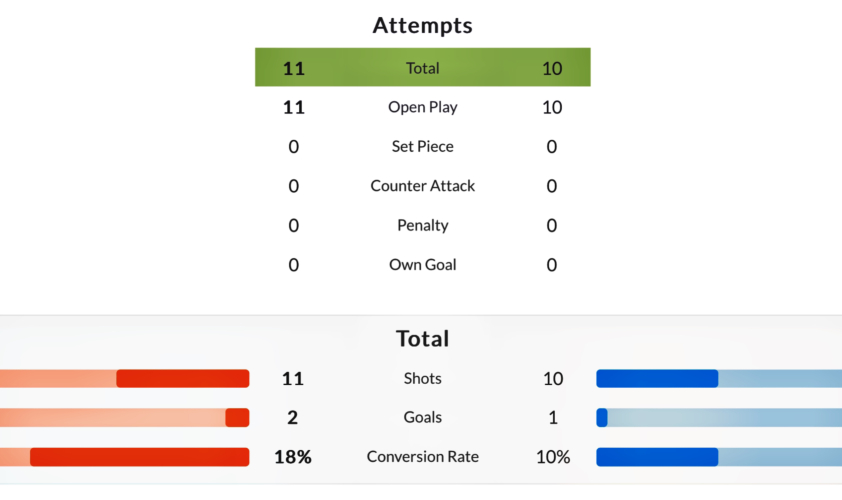Select the Shots stat label

click(422, 378)
